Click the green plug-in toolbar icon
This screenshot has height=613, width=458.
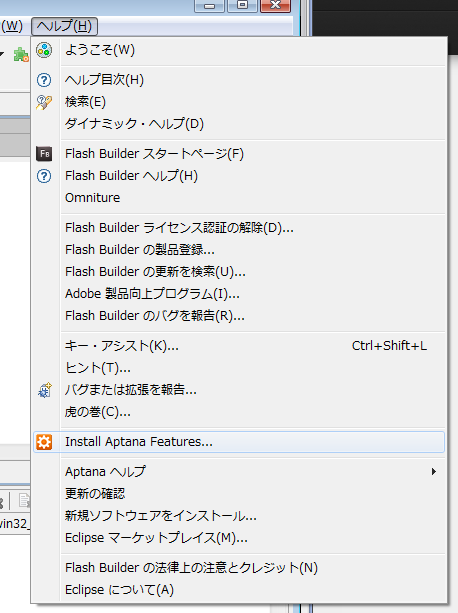tap(21, 55)
